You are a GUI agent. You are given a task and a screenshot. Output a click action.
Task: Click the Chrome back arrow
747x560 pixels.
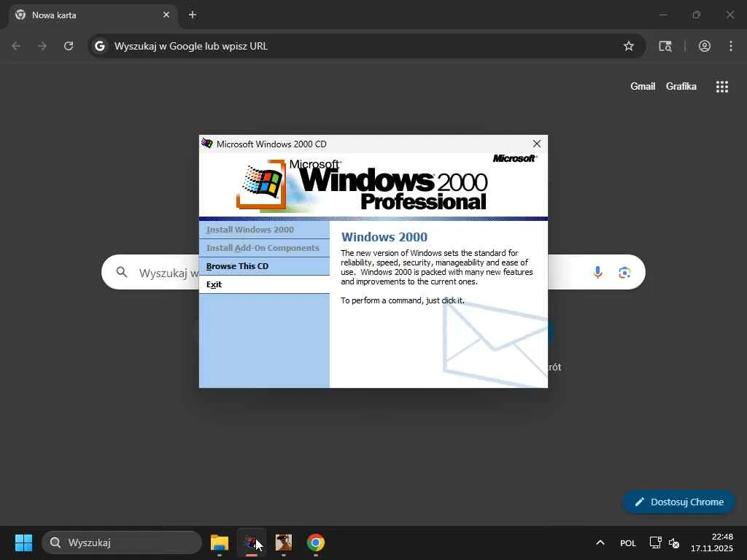[x=16, y=46]
